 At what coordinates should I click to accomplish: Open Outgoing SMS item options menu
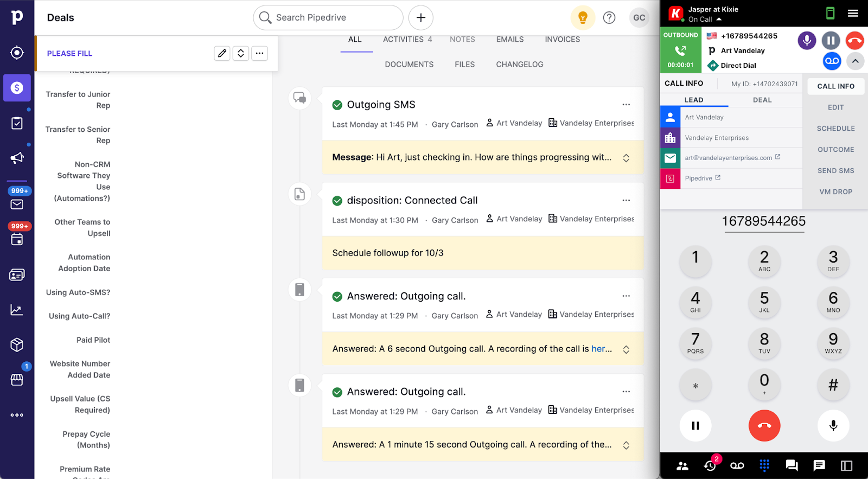[626, 105]
